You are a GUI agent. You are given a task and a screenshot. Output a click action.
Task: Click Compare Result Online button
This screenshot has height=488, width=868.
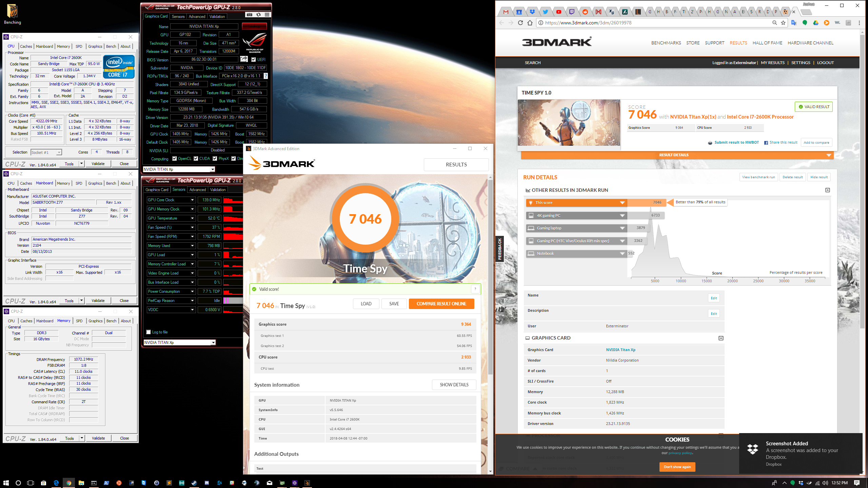441,304
